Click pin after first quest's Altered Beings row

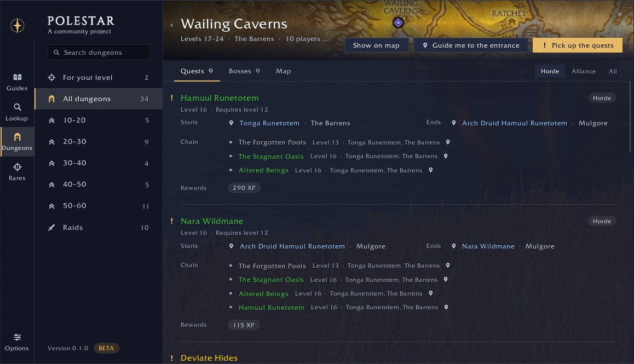coord(431,170)
